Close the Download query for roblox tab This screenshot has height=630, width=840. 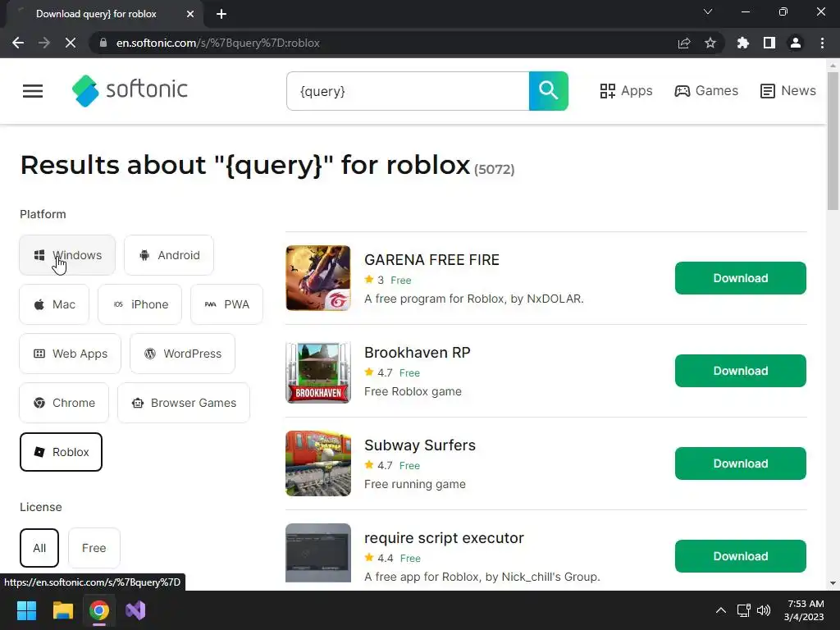[x=190, y=14]
